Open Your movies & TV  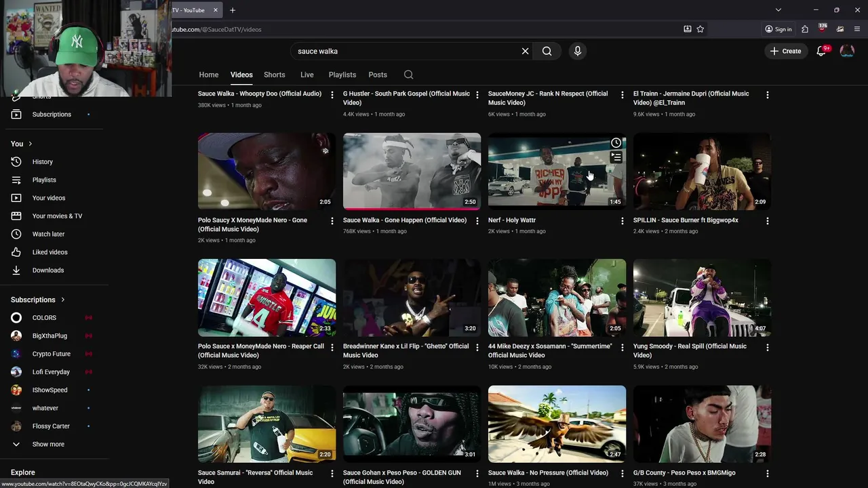[x=53, y=216]
